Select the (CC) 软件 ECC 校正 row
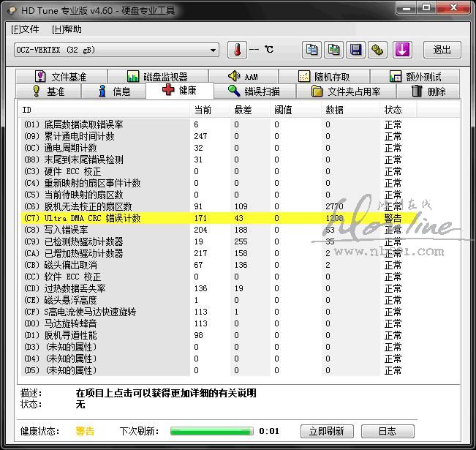The height and width of the screenshot is (450, 476). (x=219, y=277)
